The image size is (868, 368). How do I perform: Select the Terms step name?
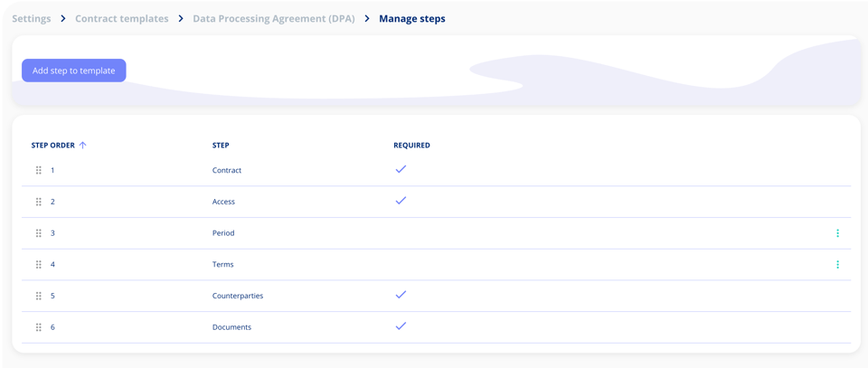(x=223, y=265)
